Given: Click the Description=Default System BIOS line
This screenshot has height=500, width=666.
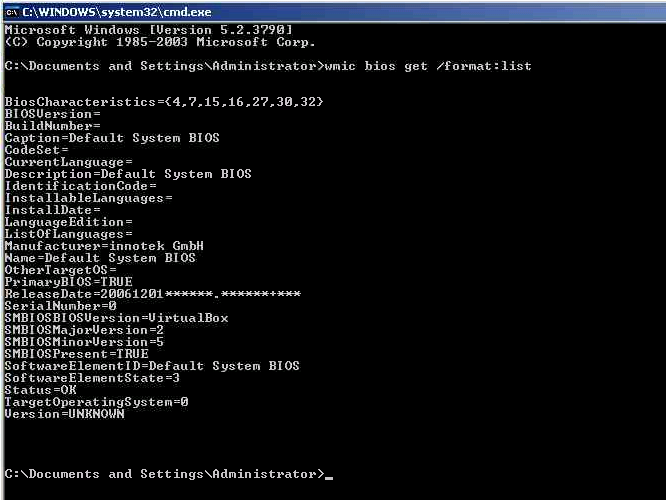Looking at the screenshot, I should point(128,174).
